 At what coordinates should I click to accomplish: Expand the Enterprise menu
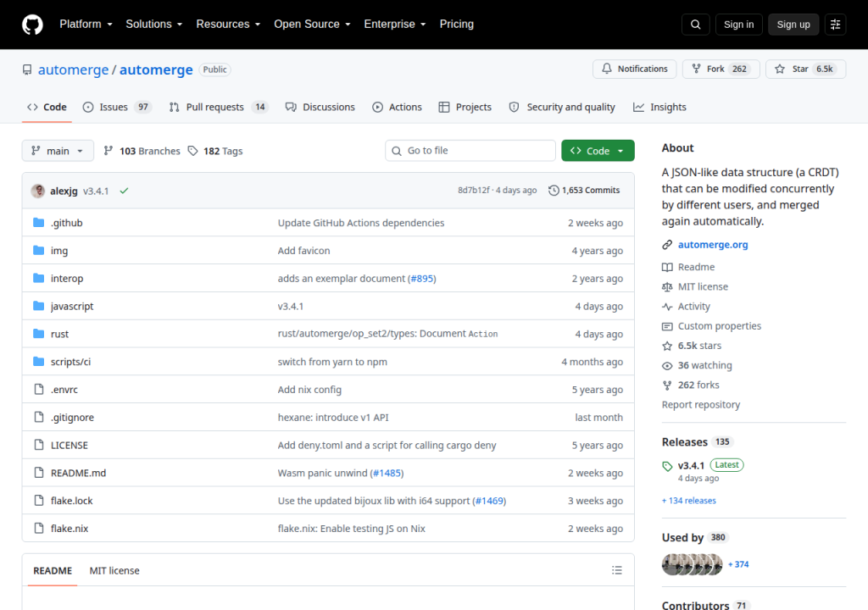[x=395, y=25]
